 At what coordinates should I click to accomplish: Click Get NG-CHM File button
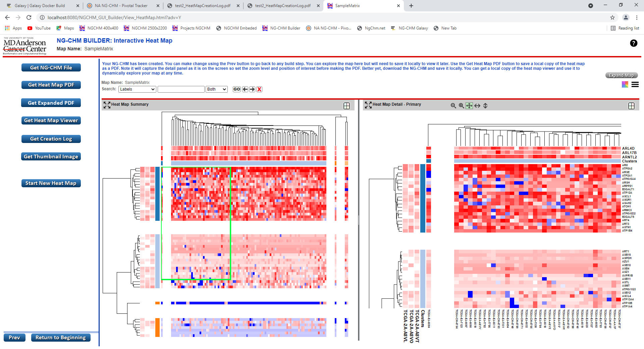[51, 67]
